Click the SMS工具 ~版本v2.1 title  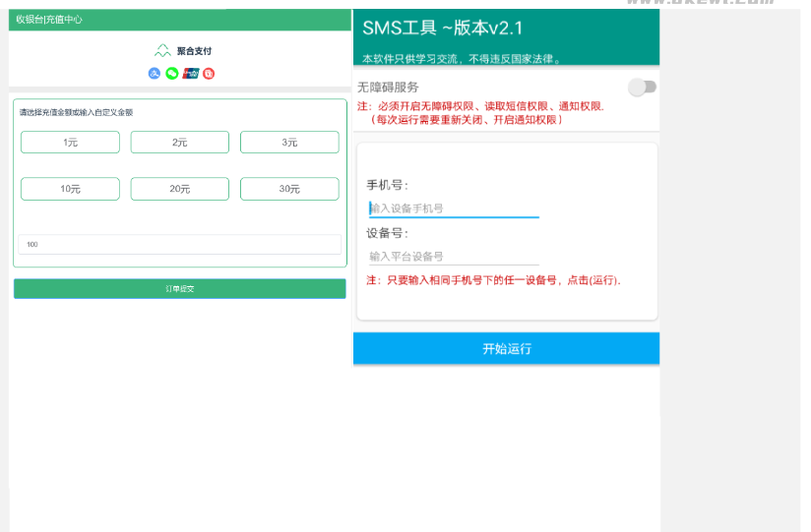coord(443,28)
